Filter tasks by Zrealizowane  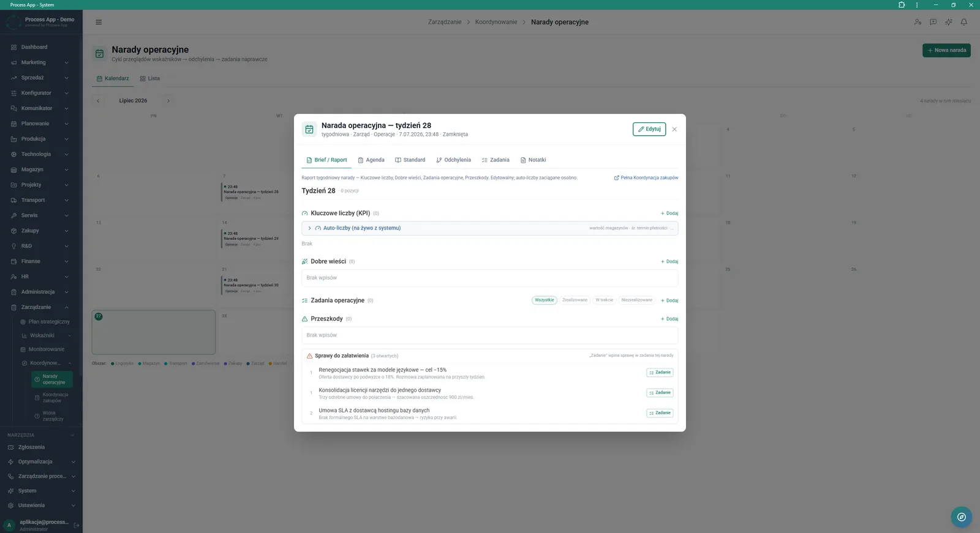pos(575,300)
